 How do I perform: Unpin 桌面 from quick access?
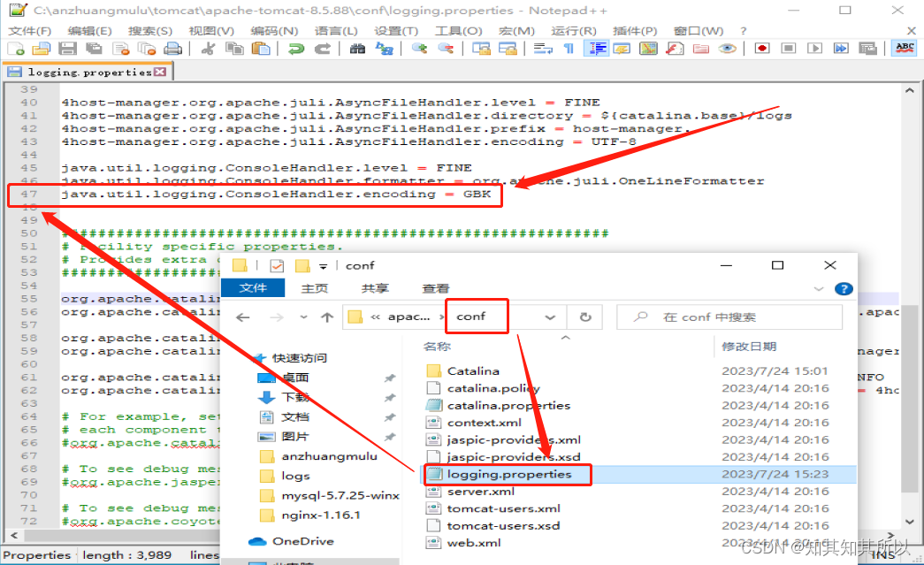[x=390, y=378]
